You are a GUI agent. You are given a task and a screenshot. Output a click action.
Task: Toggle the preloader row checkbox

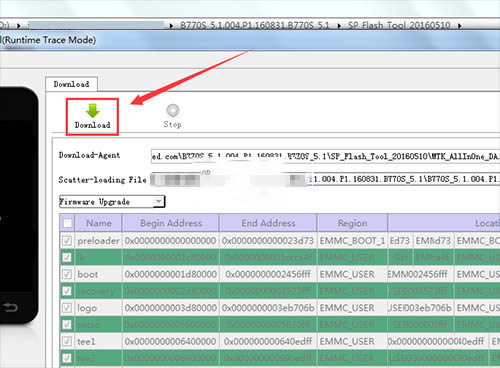tap(67, 240)
